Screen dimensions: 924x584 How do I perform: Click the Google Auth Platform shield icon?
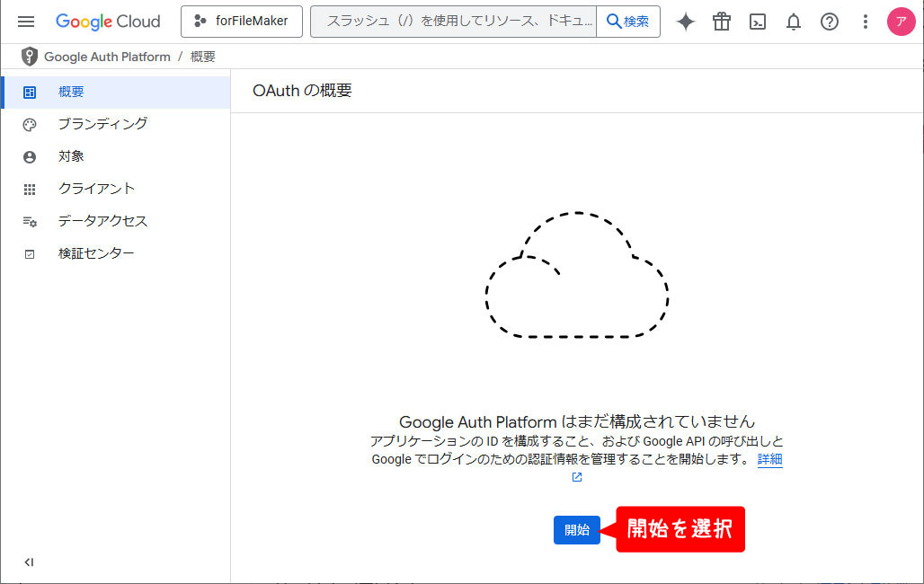[29, 57]
